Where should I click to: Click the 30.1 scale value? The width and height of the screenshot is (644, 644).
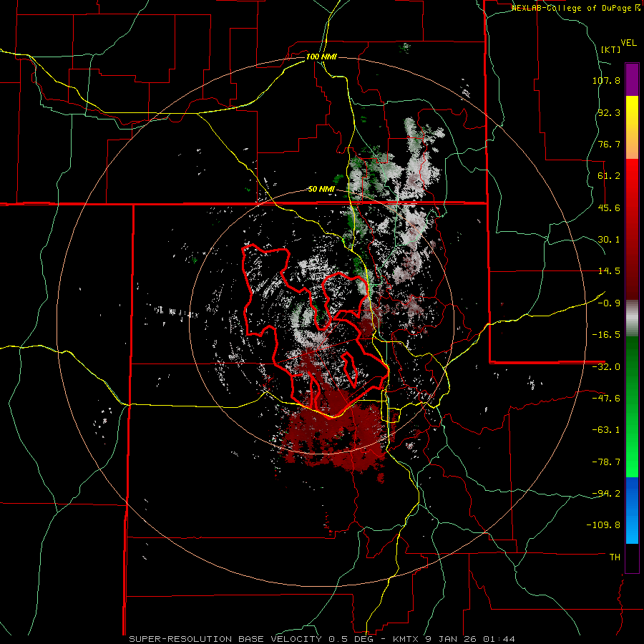(609, 240)
